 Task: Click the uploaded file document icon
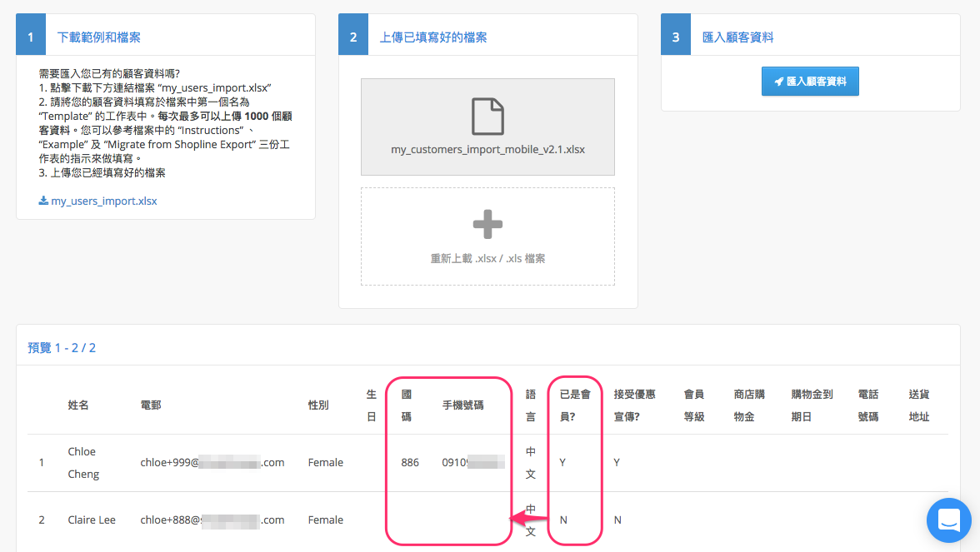[x=487, y=117]
